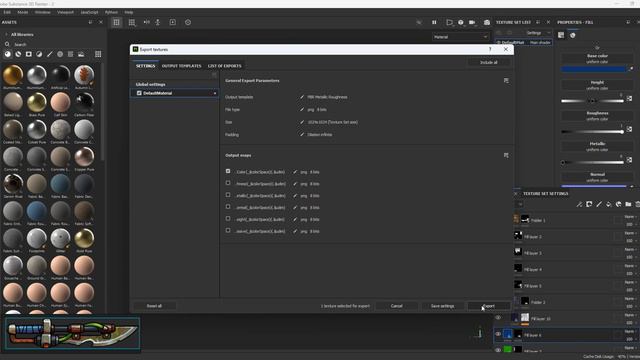Screen dimensions: 640x360
Task: Open the Edit menu
Action: pyautogui.click(x=7, y=12)
